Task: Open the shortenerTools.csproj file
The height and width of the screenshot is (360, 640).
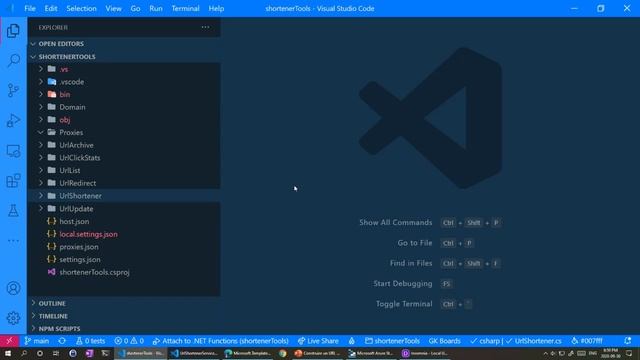Action: (x=124, y=272)
